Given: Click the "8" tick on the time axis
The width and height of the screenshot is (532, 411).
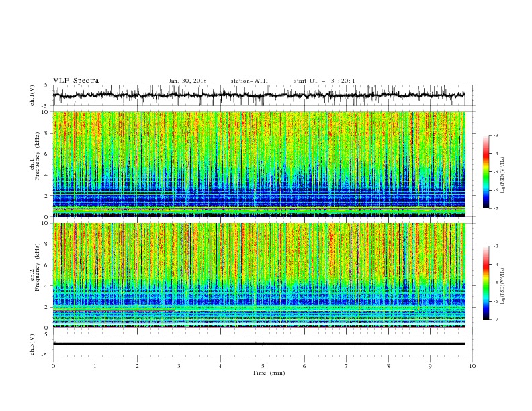Looking at the screenshot, I should click(388, 366).
